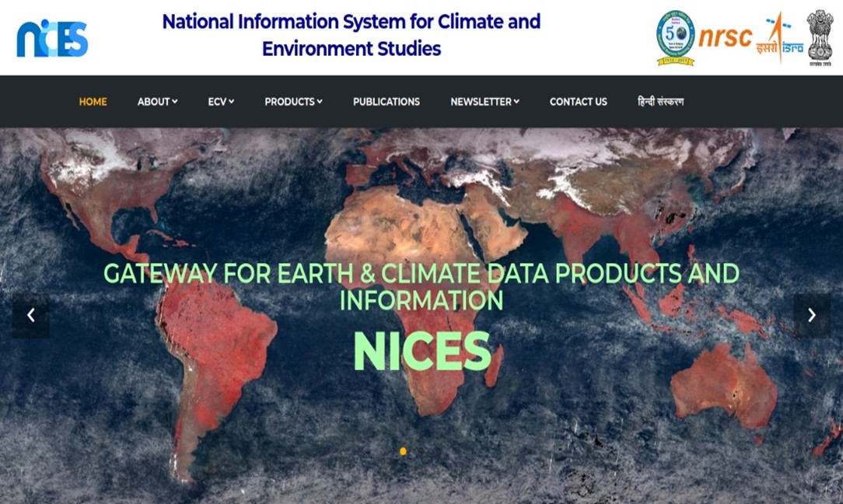Click the ISRO logo
Viewport: 843px width, 504px height.
click(779, 39)
